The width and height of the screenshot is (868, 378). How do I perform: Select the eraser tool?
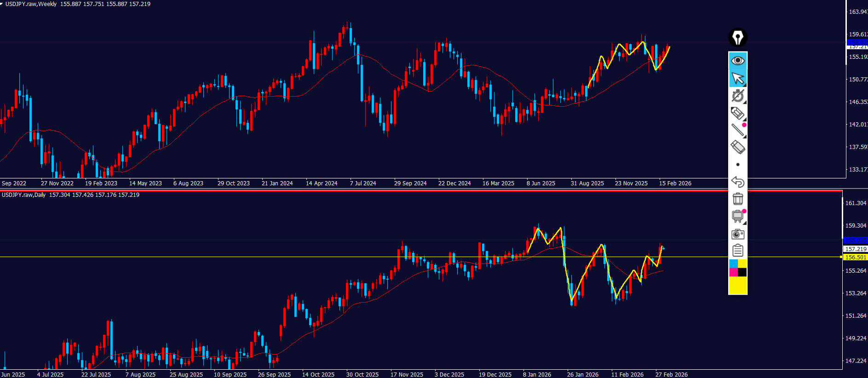click(x=737, y=147)
